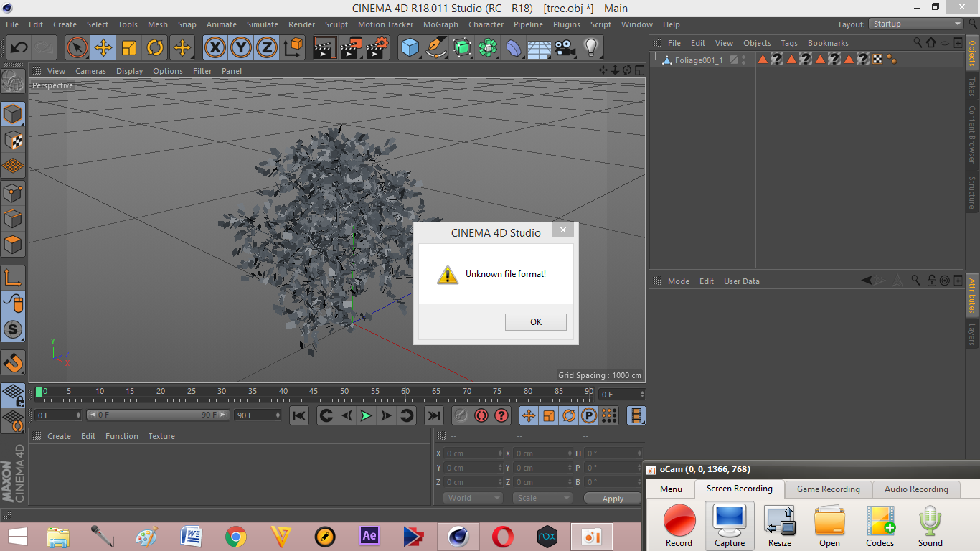Open Google Chrome from the taskbar
Screen dimensions: 980x551
coord(235,536)
